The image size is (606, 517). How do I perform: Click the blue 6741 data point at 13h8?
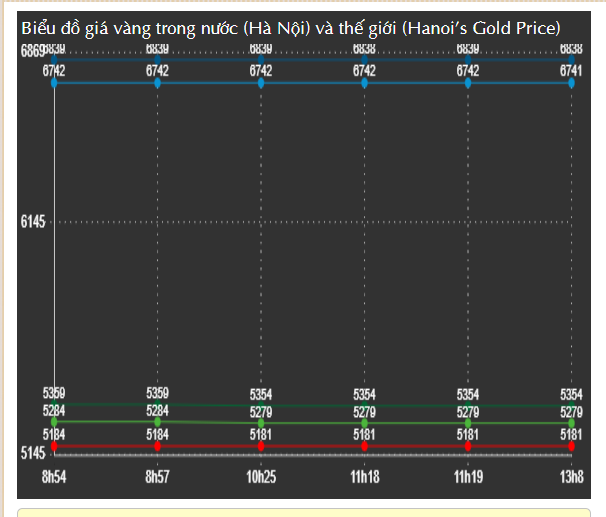point(571,83)
